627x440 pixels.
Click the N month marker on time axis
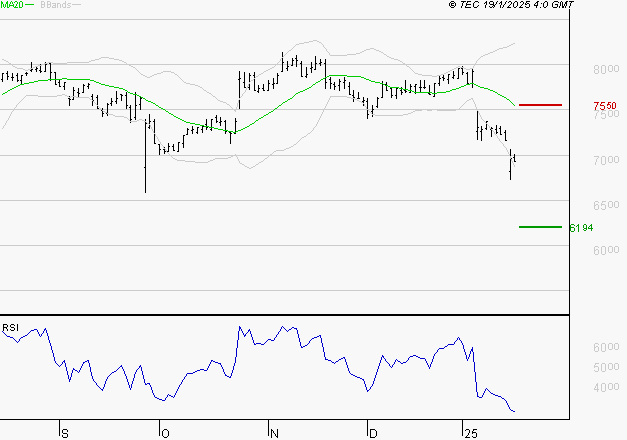274,433
